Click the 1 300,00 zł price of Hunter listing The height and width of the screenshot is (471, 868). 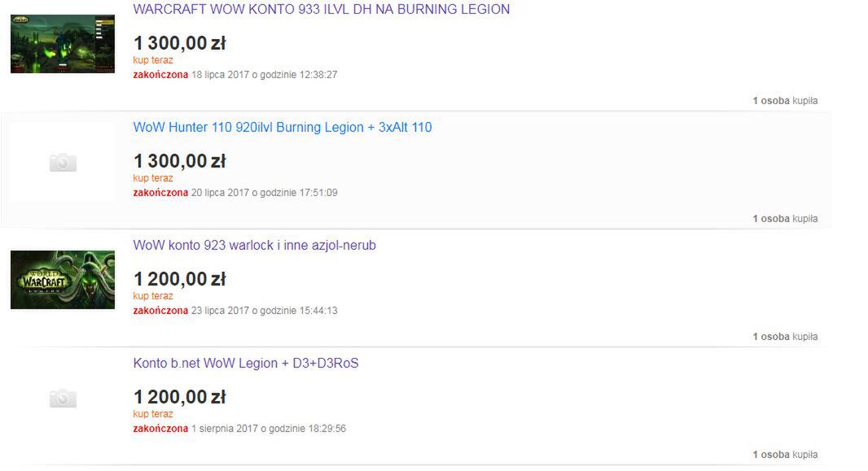pos(179,161)
